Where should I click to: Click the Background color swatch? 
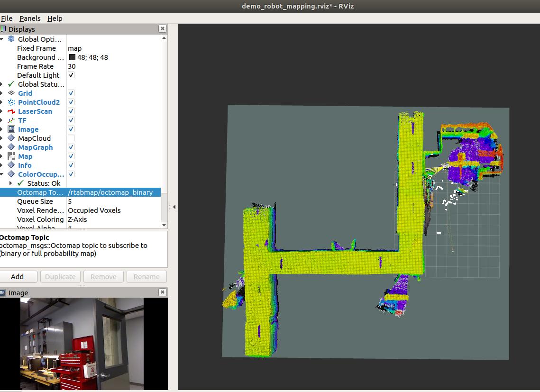72,57
